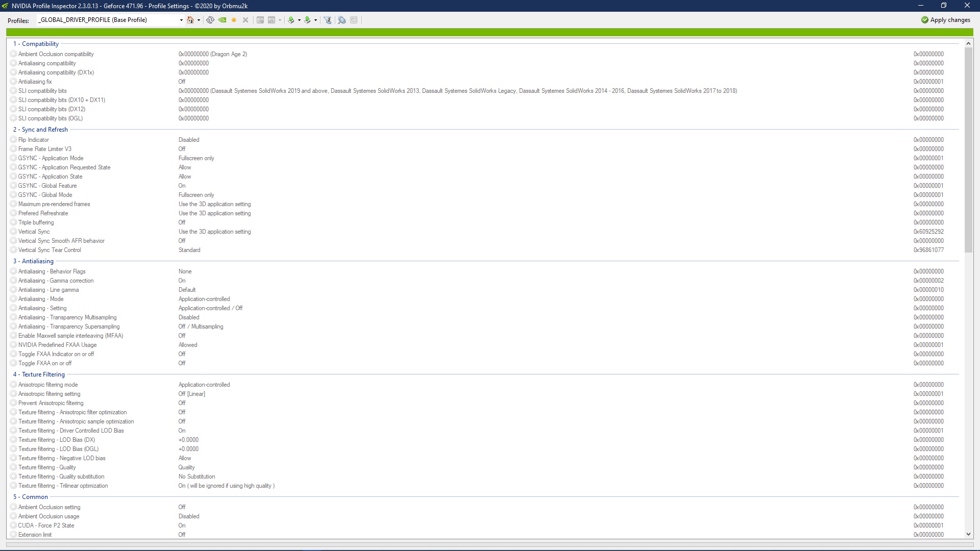Viewport: 980px width, 551px height.
Task: Click the gear icon beside GSYNC - Global Feature
Action: pyautogui.click(x=14, y=186)
